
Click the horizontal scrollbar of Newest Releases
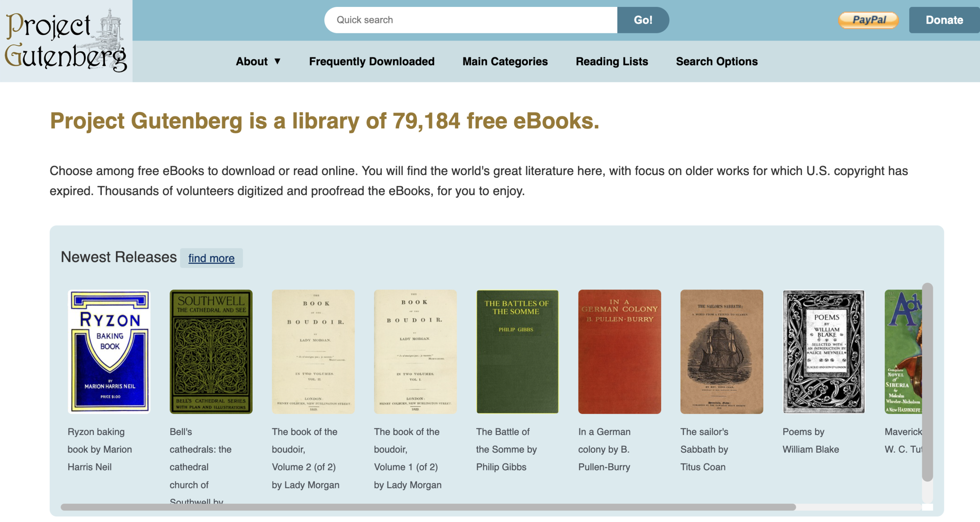coord(428,507)
